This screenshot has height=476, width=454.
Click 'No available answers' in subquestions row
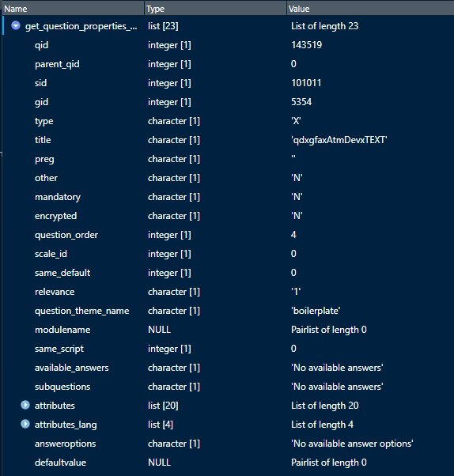337,387
